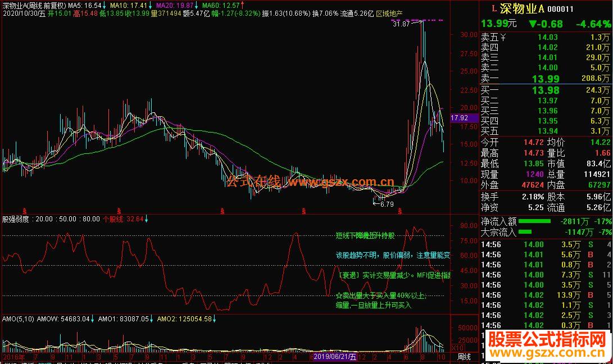The width and height of the screenshot is (613, 364).
Task: Click the 卖二 price 14.00
Action: pos(548,67)
